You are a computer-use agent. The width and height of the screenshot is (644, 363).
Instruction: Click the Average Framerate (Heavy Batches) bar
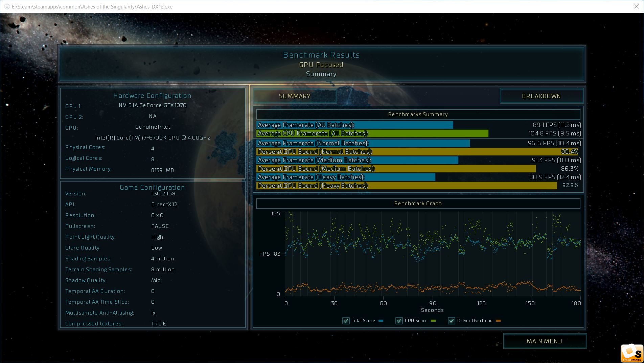(x=346, y=177)
